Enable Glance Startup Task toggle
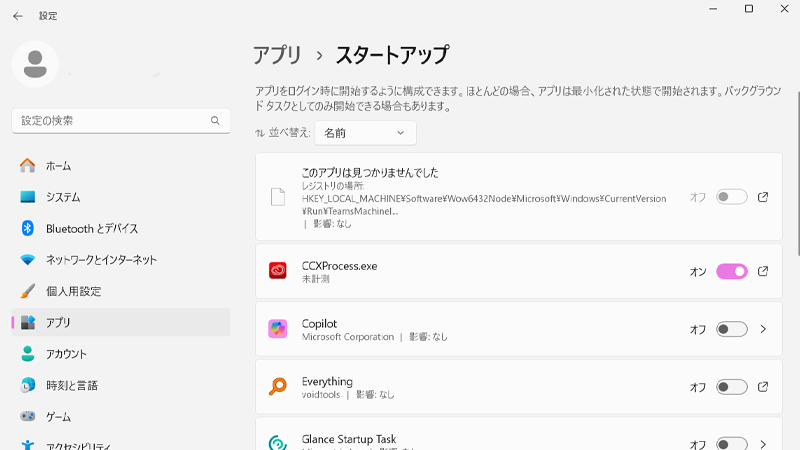The width and height of the screenshot is (800, 450). tap(732, 443)
